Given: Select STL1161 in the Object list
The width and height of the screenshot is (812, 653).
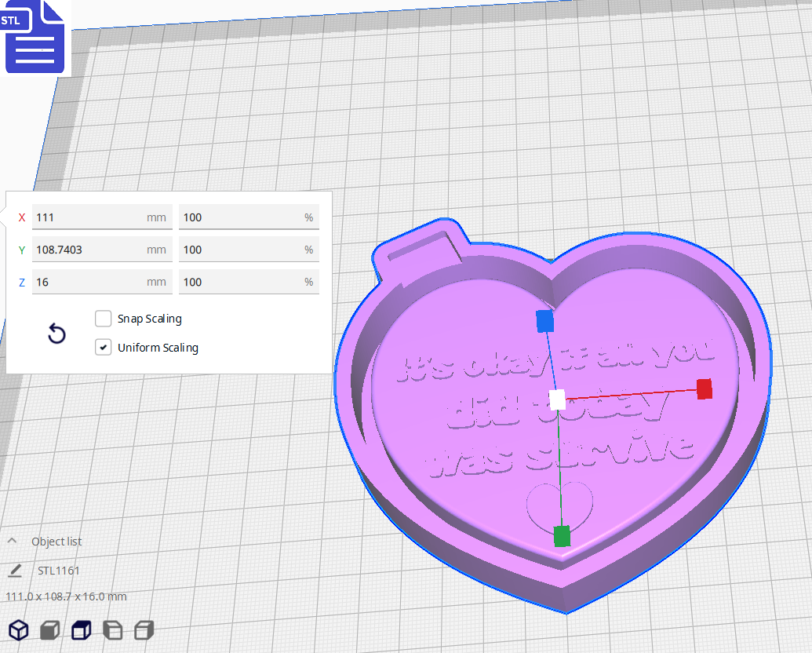Looking at the screenshot, I should coord(59,571).
